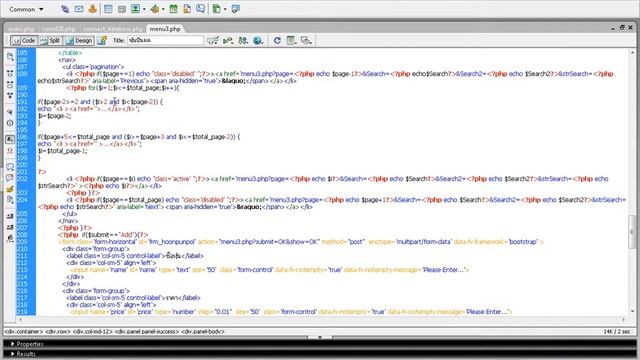Expand All collapsed code
The image size is (640, 360).
[x=10, y=95]
